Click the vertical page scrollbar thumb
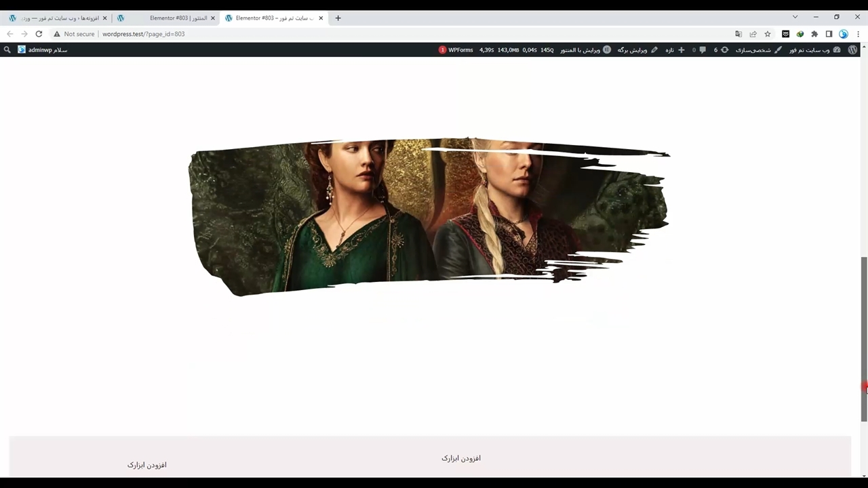 point(863,339)
